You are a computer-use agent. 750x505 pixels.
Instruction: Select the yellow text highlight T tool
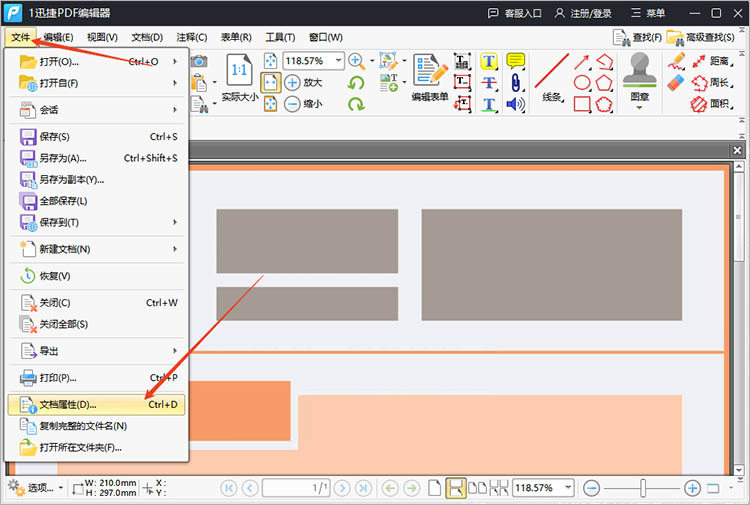coord(489,61)
